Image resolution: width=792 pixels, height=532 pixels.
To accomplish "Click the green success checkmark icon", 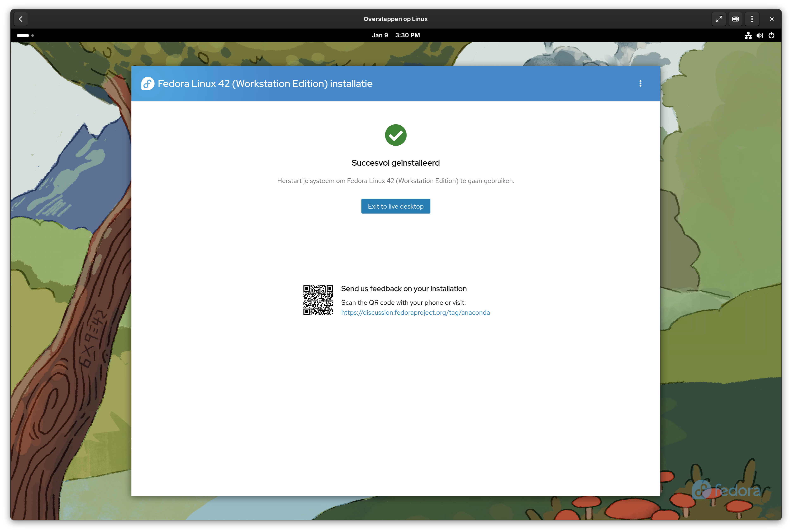I will point(396,135).
